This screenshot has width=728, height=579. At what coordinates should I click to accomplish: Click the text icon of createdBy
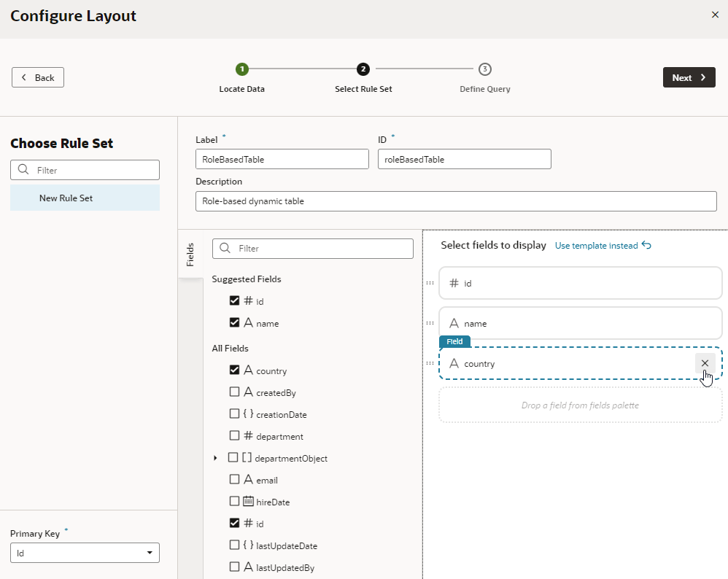(249, 392)
